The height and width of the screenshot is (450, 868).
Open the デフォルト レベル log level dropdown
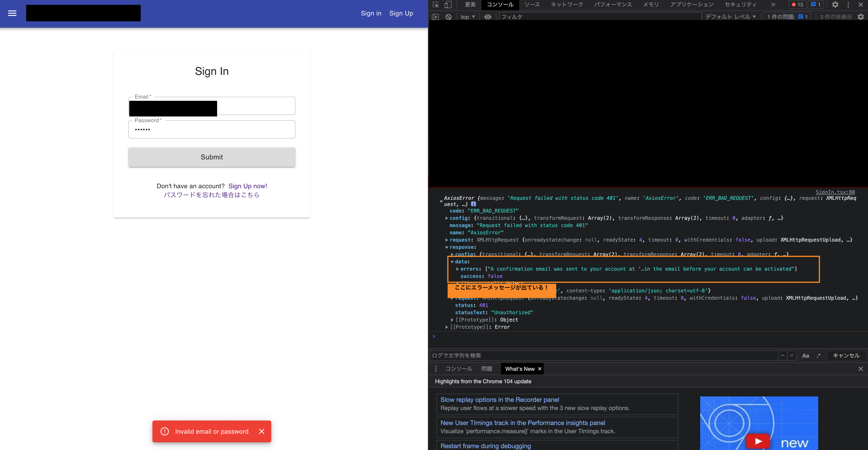pos(730,17)
